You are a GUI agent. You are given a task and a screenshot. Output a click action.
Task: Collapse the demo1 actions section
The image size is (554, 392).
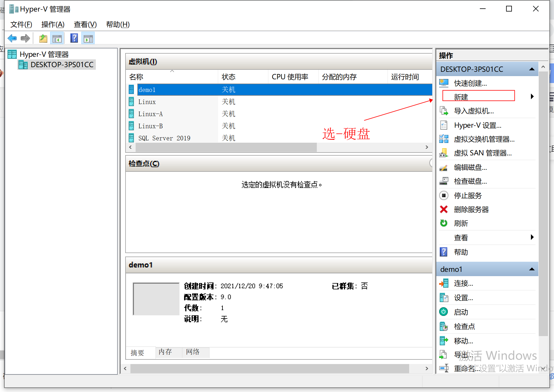tap(532, 269)
